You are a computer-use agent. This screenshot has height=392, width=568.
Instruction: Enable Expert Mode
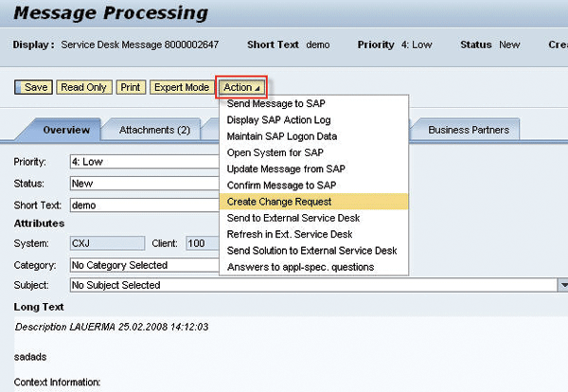tap(181, 87)
